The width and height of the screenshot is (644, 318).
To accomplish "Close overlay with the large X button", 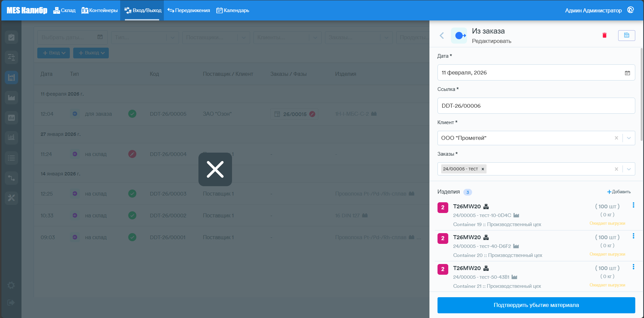I will (215, 169).
